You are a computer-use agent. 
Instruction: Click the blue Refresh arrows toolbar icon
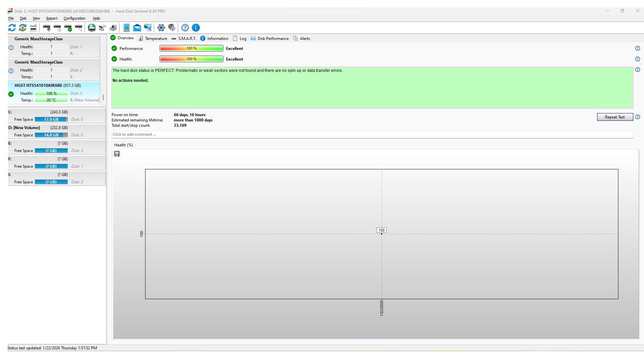tap(12, 28)
